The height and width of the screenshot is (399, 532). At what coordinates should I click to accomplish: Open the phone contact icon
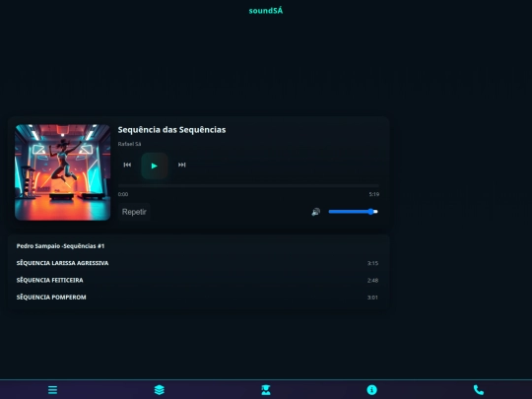479,390
